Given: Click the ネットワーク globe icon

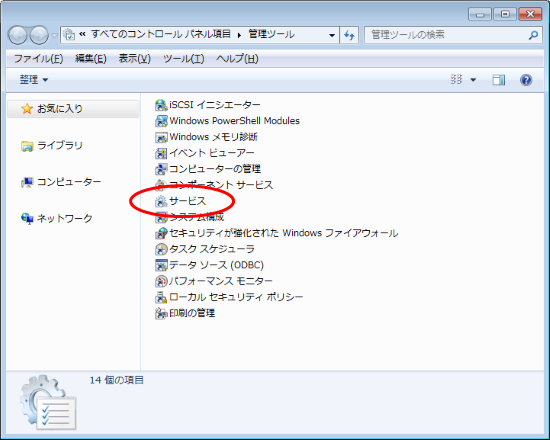Looking at the screenshot, I should click(x=27, y=219).
